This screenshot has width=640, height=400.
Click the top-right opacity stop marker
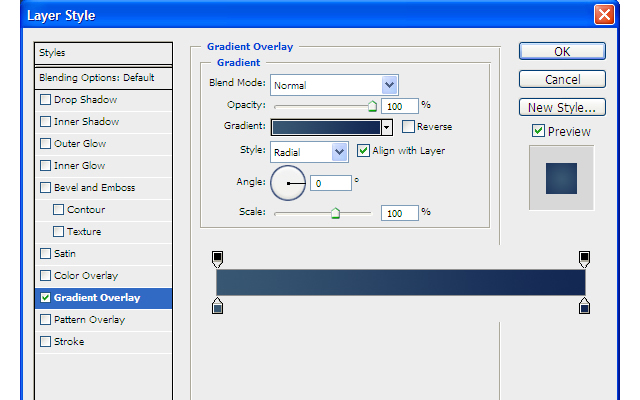pos(585,259)
